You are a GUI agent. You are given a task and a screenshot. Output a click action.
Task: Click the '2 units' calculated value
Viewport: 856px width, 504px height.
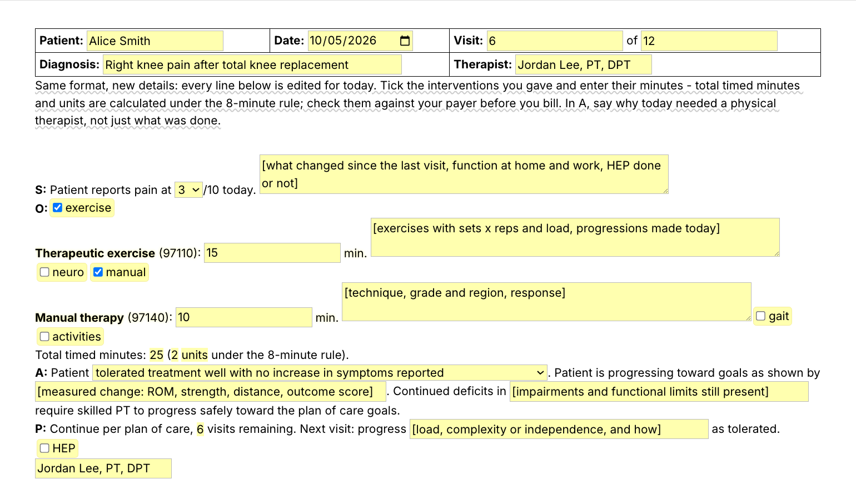[x=189, y=355]
